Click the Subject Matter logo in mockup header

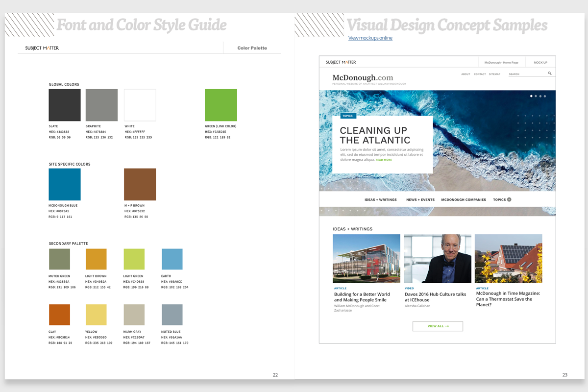[341, 62]
